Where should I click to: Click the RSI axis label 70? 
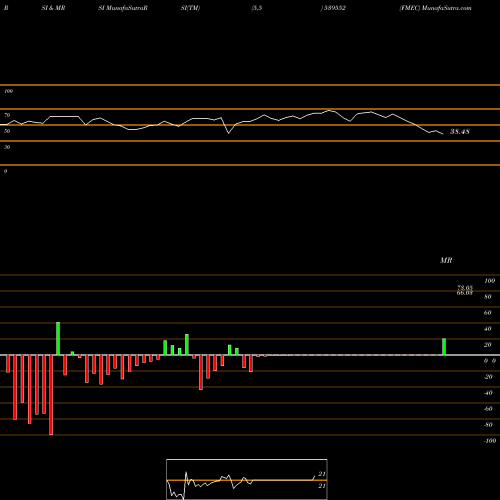pos(7,115)
